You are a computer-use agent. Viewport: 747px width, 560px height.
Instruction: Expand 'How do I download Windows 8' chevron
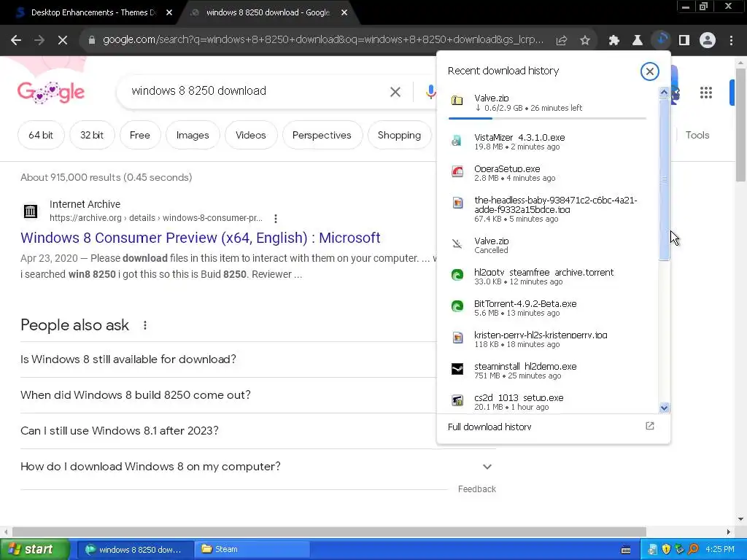pyautogui.click(x=487, y=467)
